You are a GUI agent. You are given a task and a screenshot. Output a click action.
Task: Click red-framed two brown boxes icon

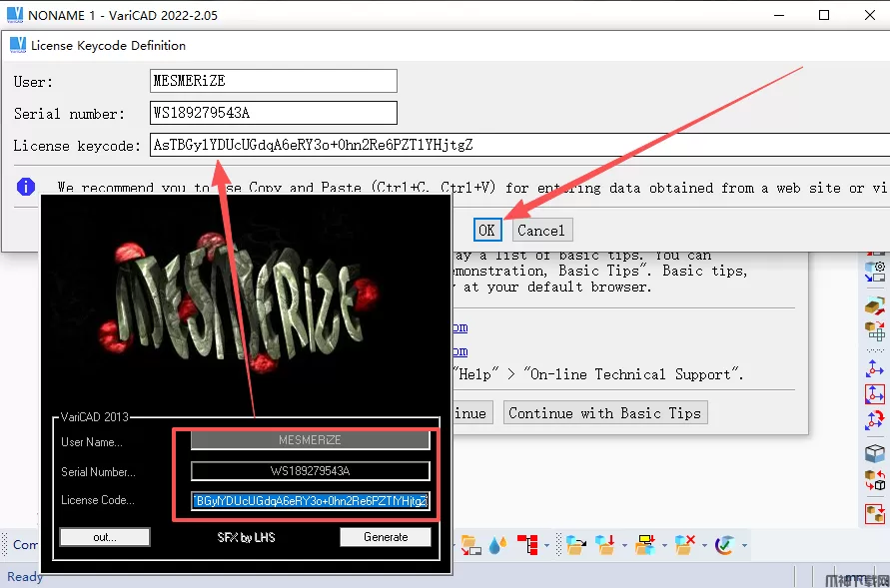875,514
